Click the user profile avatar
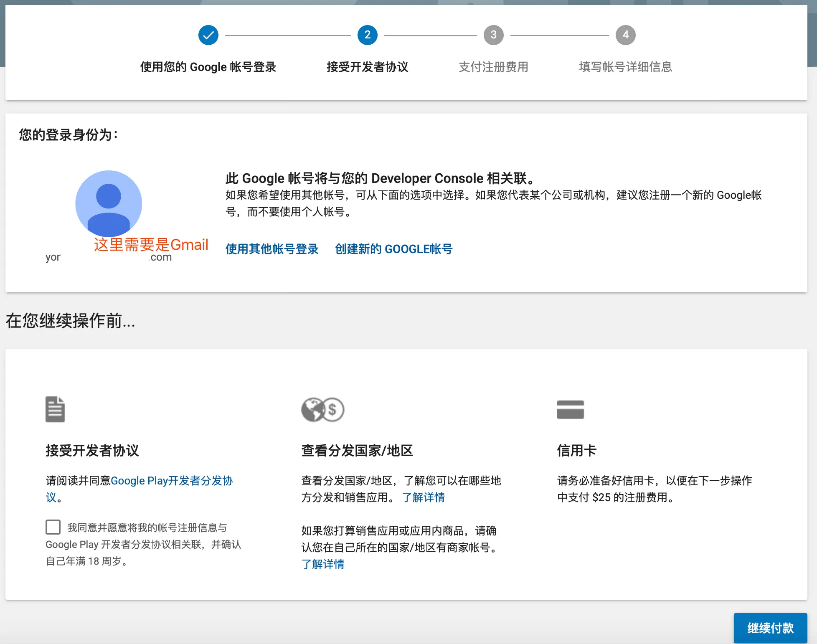Screen dimensions: 817x644 [109, 203]
